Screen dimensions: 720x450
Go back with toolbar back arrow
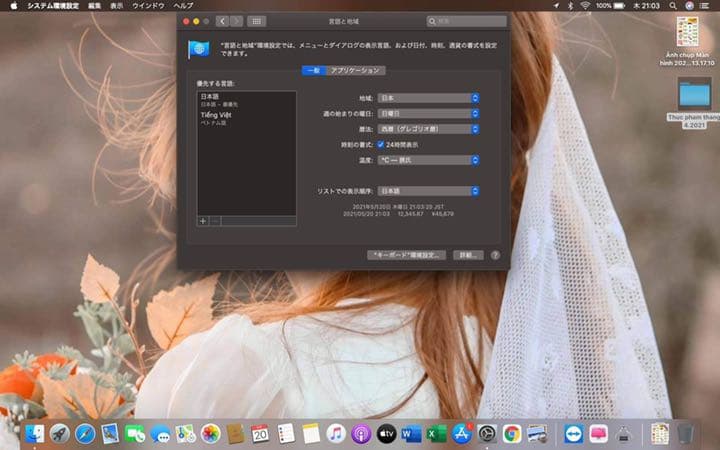click(x=222, y=21)
